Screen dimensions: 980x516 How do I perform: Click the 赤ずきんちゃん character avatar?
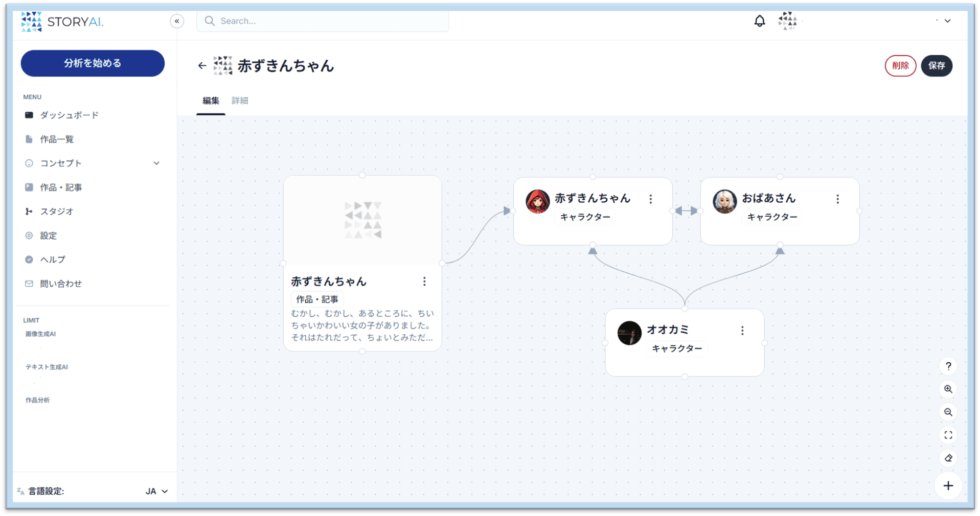[x=537, y=201]
